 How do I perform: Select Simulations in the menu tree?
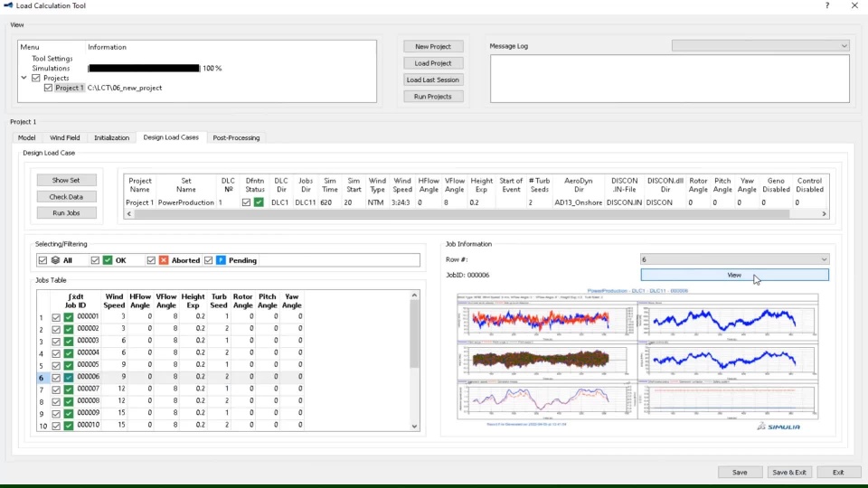(x=51, y=68)
